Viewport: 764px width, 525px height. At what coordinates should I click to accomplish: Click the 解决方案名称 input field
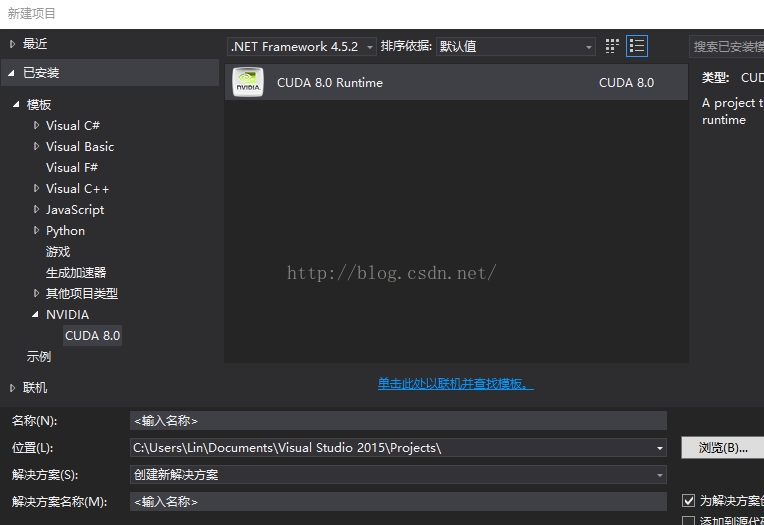[398, 502]
